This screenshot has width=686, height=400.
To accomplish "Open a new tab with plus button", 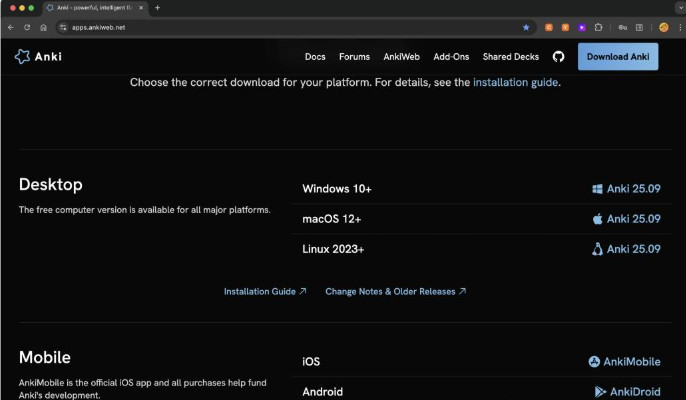I will (x=157, y=7).
